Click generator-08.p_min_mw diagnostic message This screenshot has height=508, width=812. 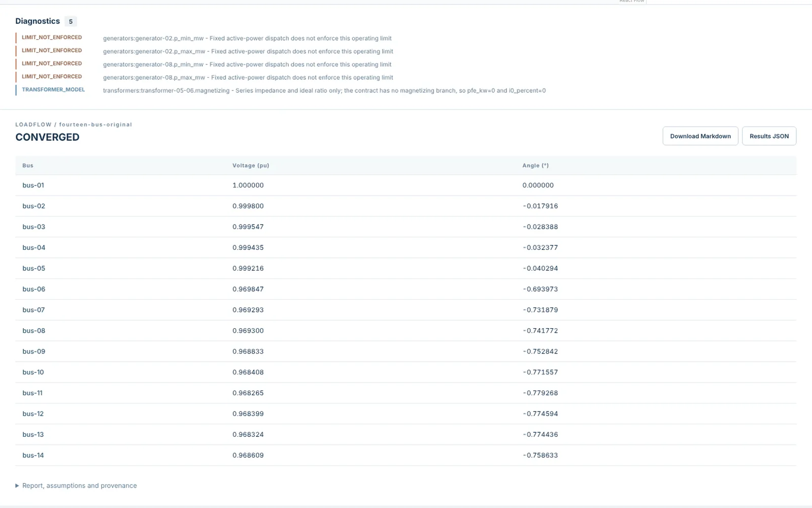(x=247, y=65)
